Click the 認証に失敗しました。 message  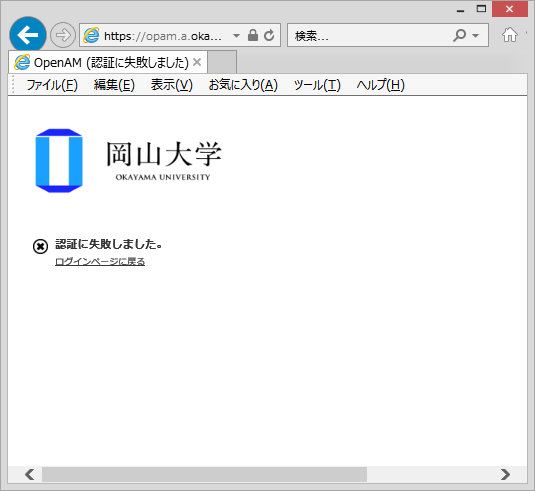pos(109,244)
